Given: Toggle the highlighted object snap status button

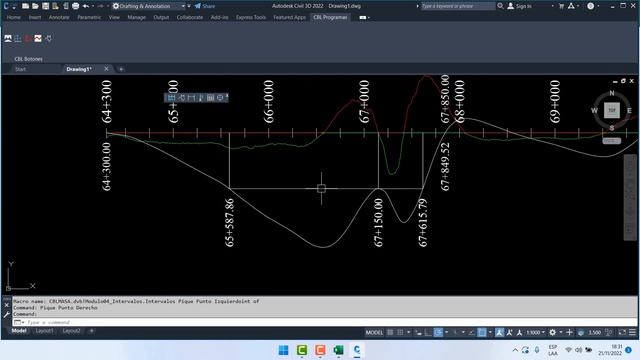Looking at the screenshot, I should 482,333.
